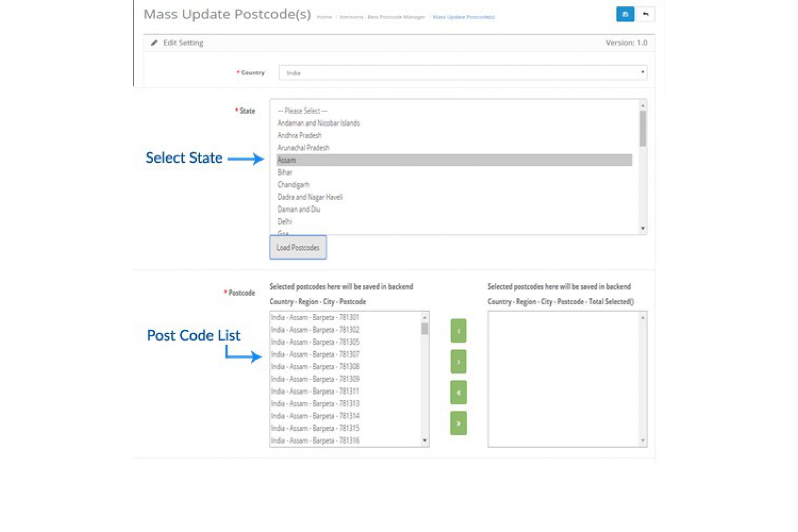
Task: Select Bihar in State list
Action: (454, 172)
